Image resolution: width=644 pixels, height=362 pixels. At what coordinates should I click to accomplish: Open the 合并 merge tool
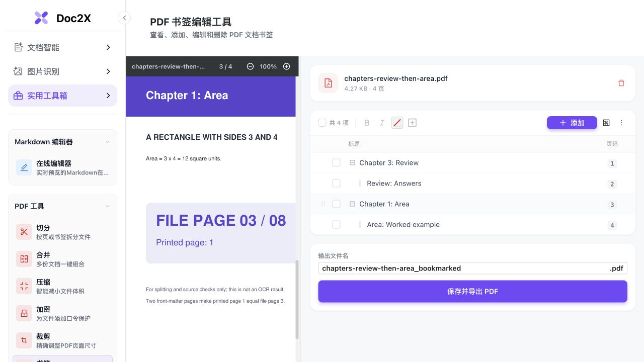point(62,259)
